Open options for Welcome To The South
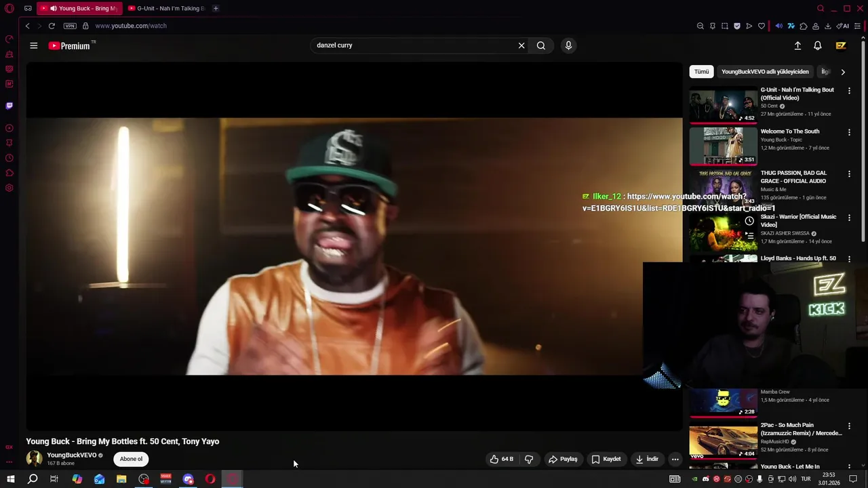The image size is (868, 488). (x=849, y=133)
